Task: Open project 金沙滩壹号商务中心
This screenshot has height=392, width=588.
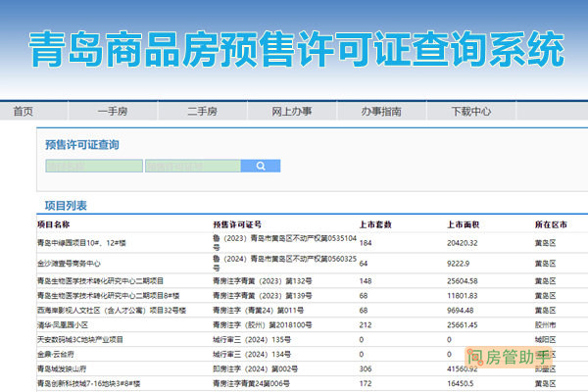Action: coord(69,264)
